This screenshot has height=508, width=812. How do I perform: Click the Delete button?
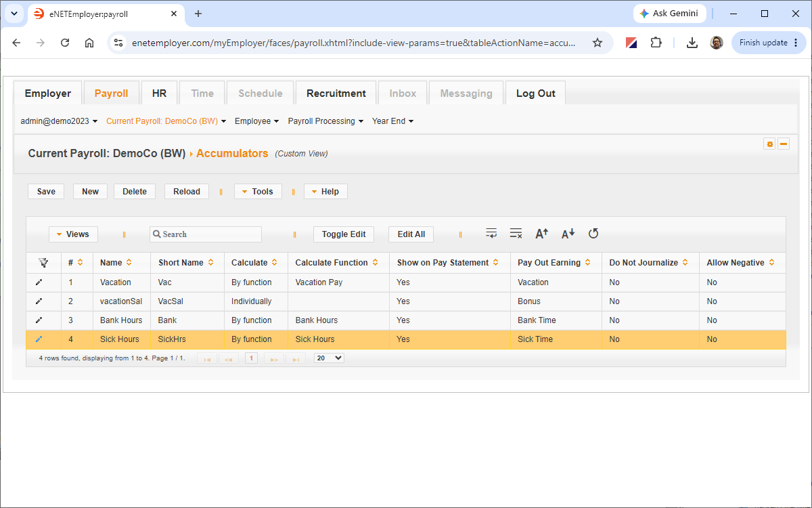pos(135,192)
